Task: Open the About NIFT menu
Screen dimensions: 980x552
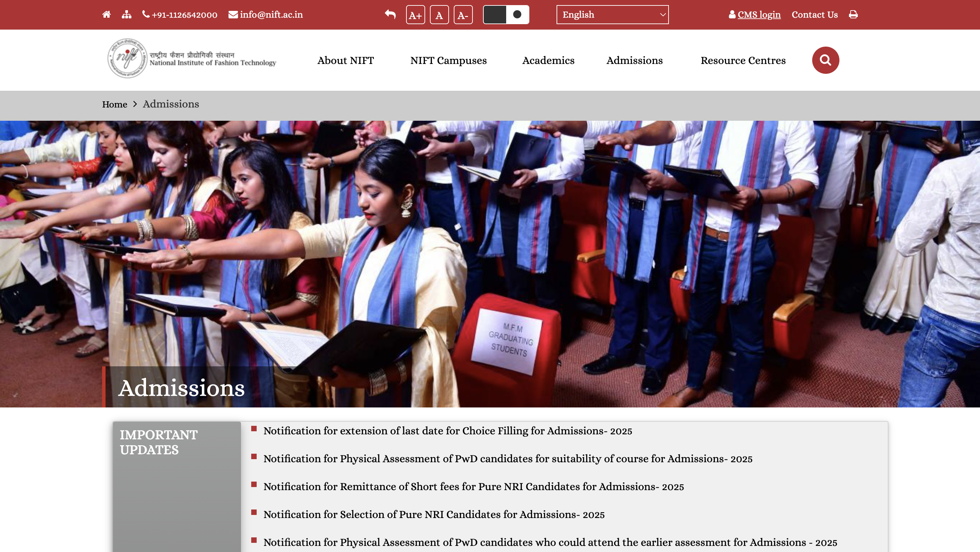Action: (346, 61)
